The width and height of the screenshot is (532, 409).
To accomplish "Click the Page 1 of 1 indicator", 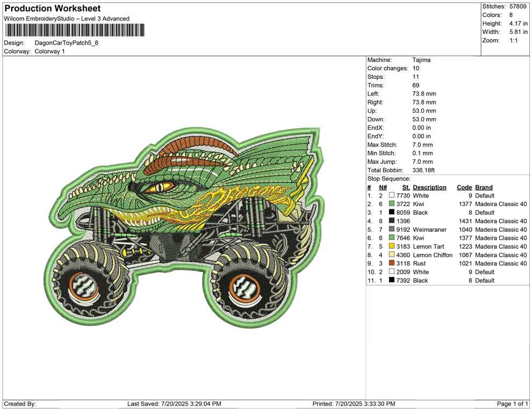I will coord(512,404).
